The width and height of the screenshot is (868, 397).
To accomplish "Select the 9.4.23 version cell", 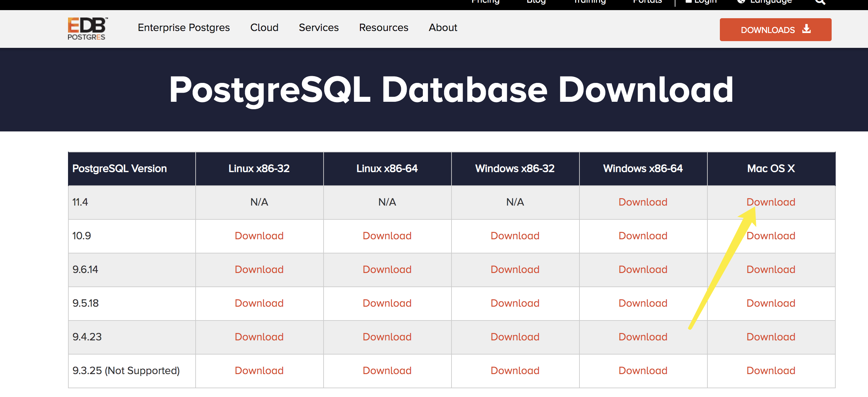I will (132, 337).
